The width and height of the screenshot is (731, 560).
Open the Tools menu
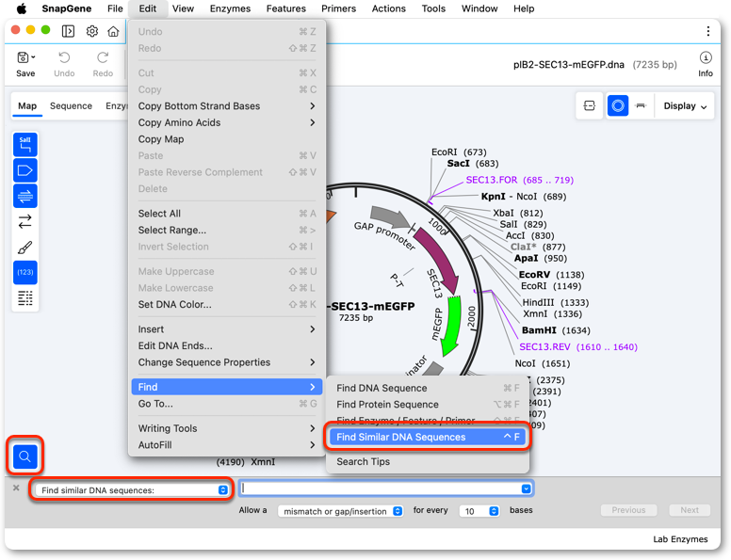[x=433, y=8]
